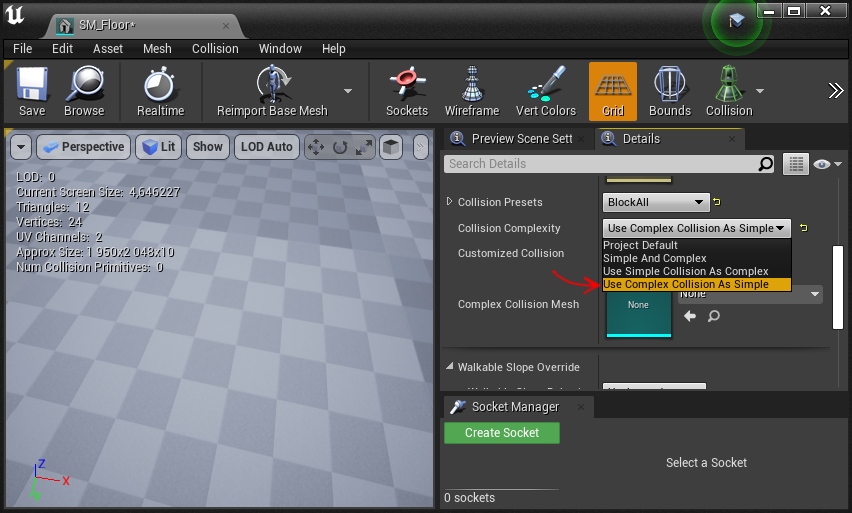Enable Wireframe view mode

coord(472,85)
